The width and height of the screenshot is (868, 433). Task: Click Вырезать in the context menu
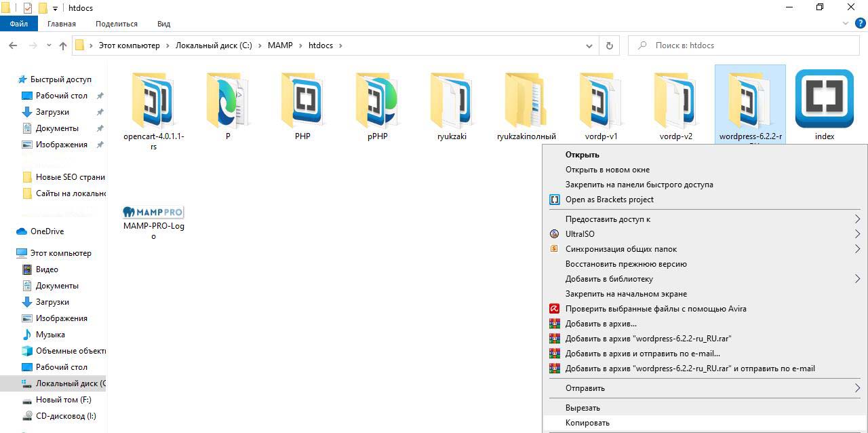coord(583,408)
